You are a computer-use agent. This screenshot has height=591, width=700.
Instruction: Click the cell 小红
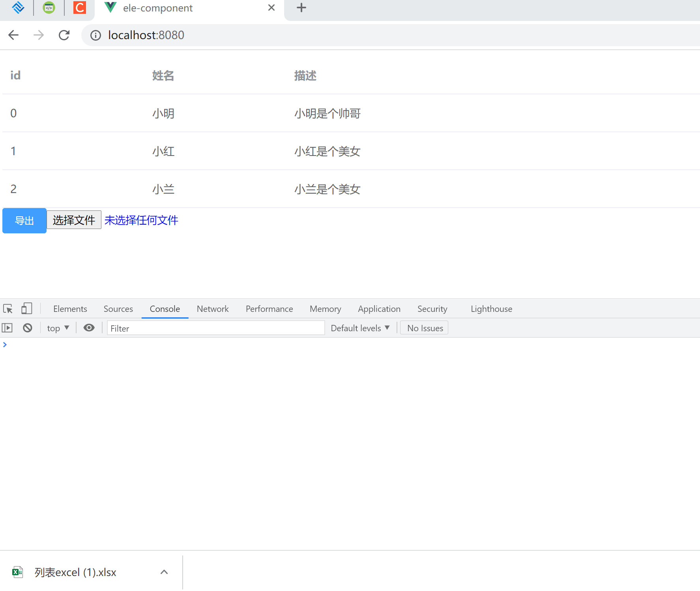click(x=163, y=151)
